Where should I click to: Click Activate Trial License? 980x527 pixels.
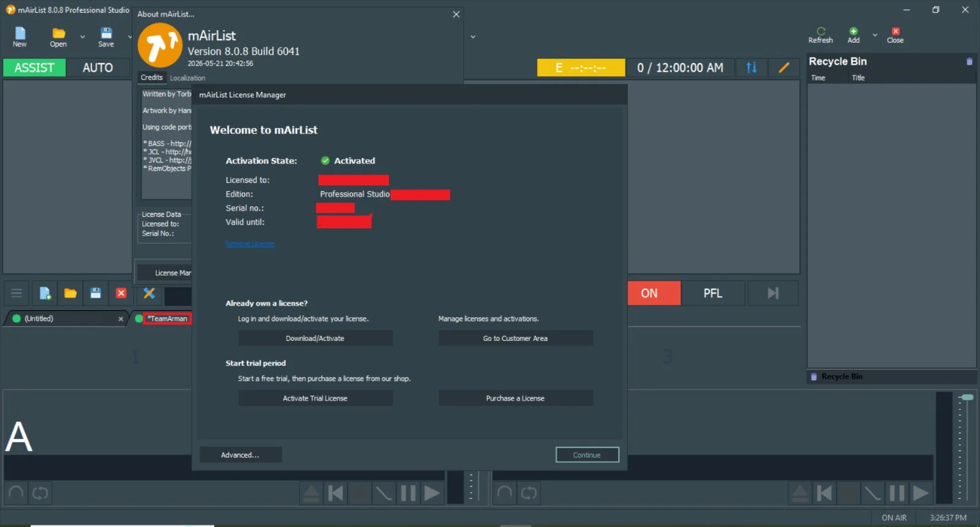(x=315, y=398)
